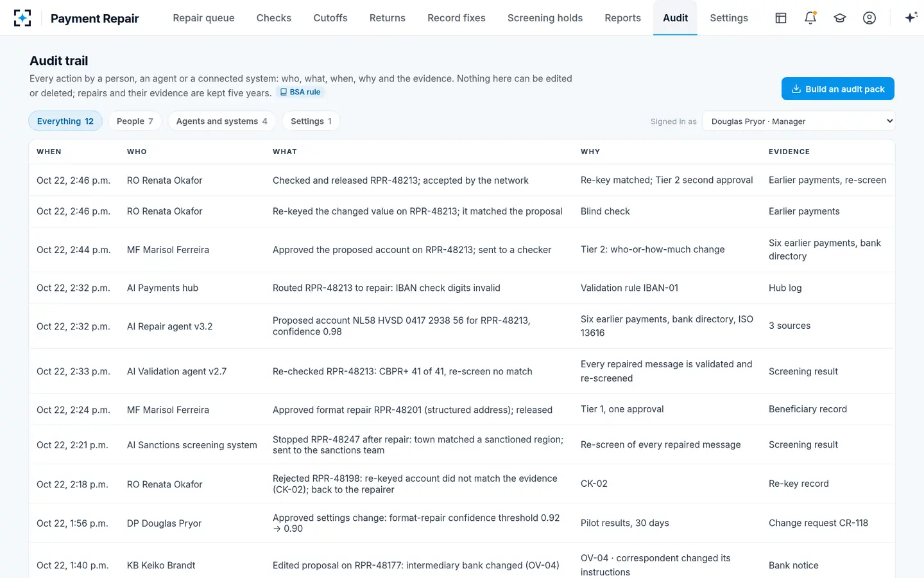Open the layout panel icon in the header
This screenshot has width=924, height=578.
click(x=781, y=18)
